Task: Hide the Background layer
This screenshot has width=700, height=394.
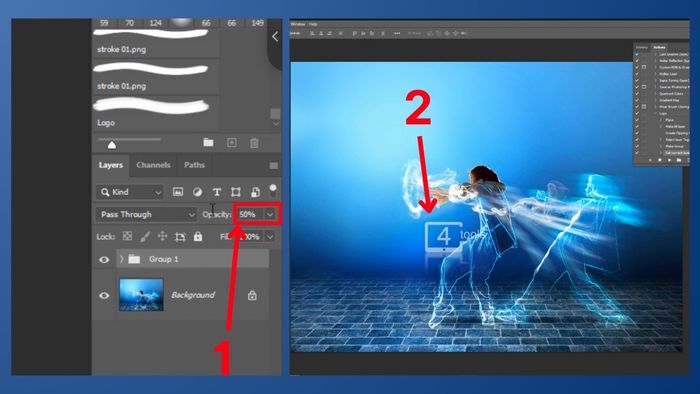Action: 104,295
